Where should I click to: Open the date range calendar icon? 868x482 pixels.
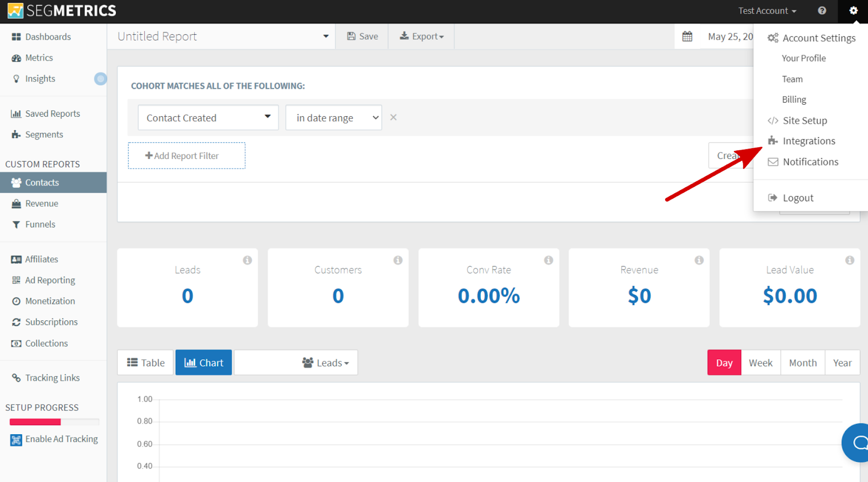tap(687, 36)
